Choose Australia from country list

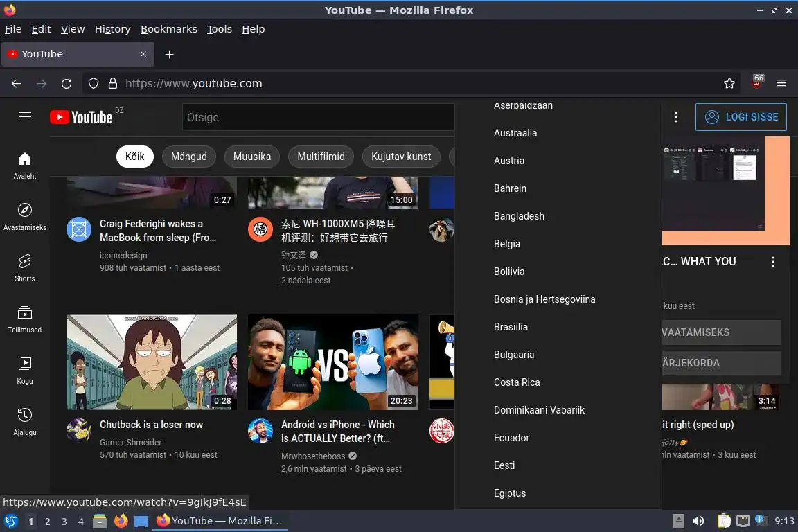(x=558, y=133)
